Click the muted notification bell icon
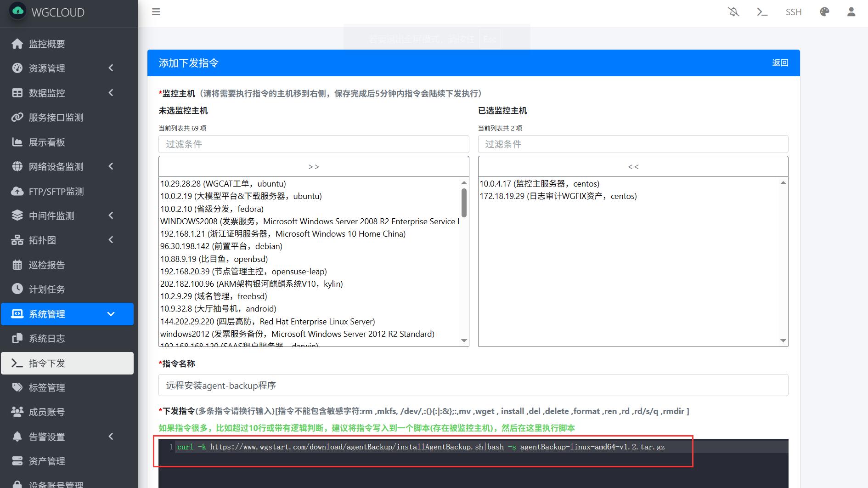The width and height of the screenshot is (868, 488). 734,12
